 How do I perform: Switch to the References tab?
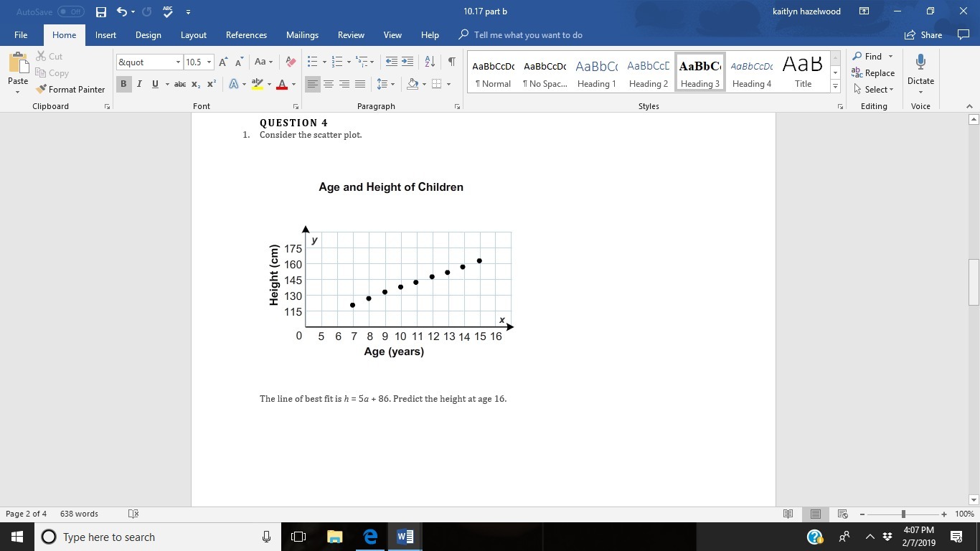(246, 34)
